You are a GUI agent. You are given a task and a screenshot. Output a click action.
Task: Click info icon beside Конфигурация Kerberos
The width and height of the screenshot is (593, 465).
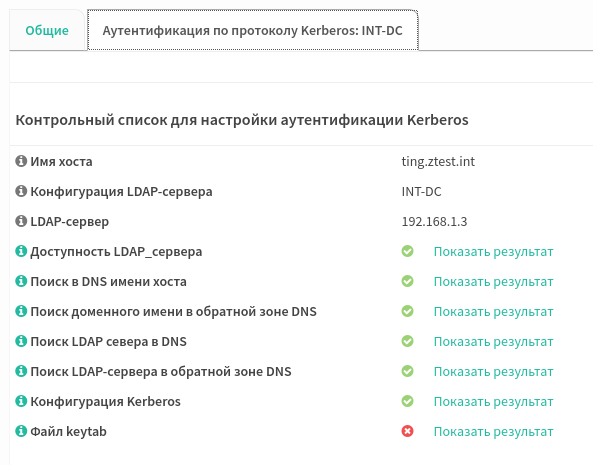[21, 401]
